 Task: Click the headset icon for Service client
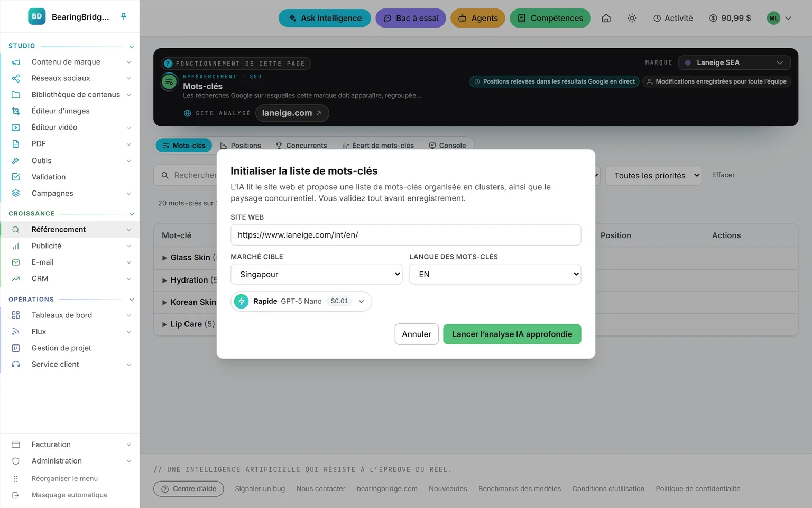tap(16, 365)
